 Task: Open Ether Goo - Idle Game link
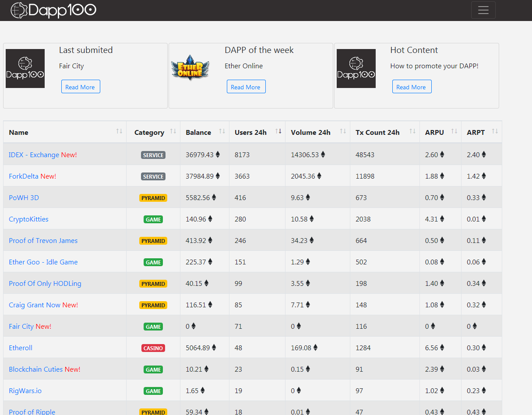(x=43, y=262)
